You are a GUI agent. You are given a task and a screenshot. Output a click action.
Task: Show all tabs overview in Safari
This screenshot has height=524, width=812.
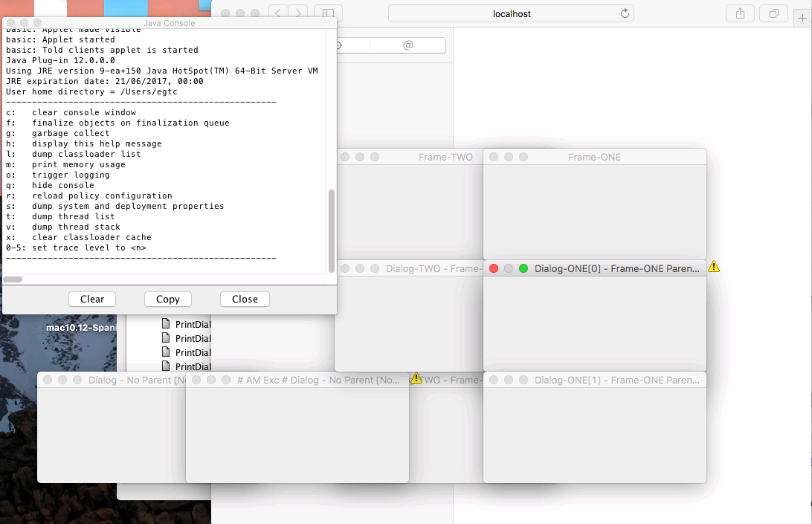(774, 13)
